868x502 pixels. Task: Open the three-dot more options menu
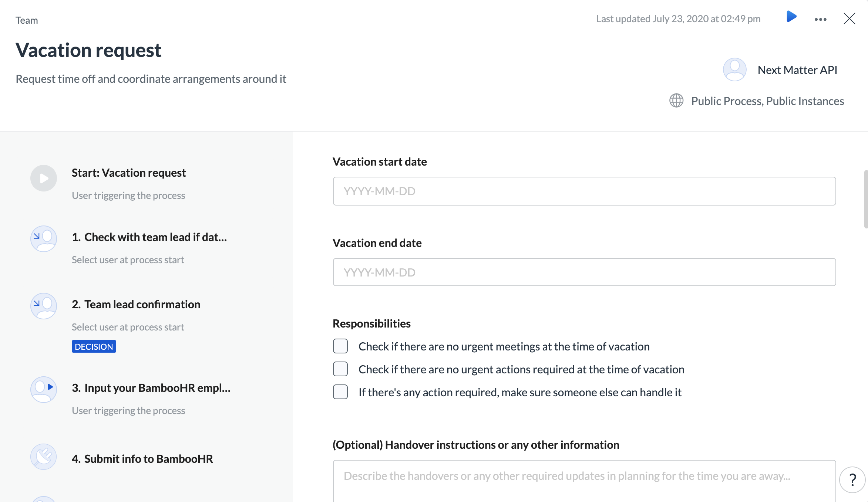[820, 19]
